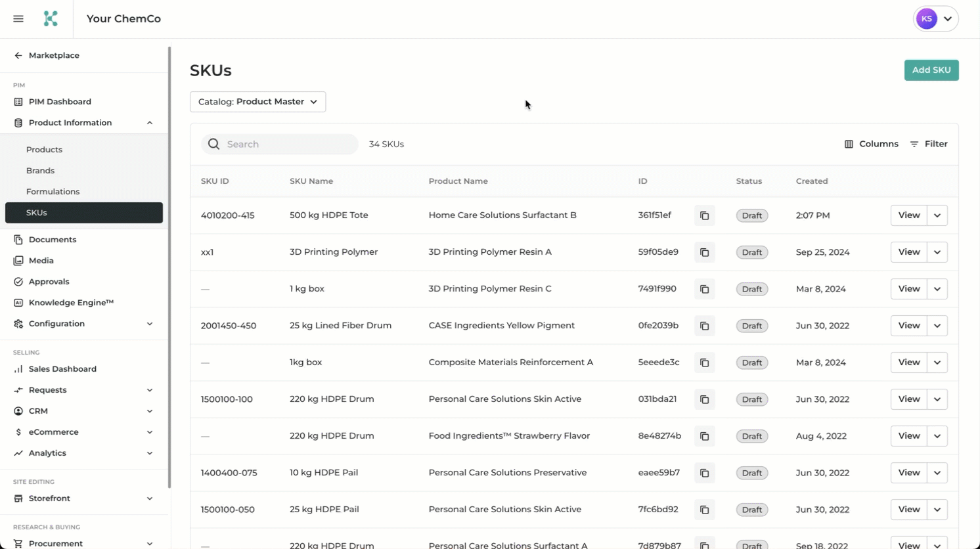
Task: Click the KS user avatar
Action: (x=927, y=19)
